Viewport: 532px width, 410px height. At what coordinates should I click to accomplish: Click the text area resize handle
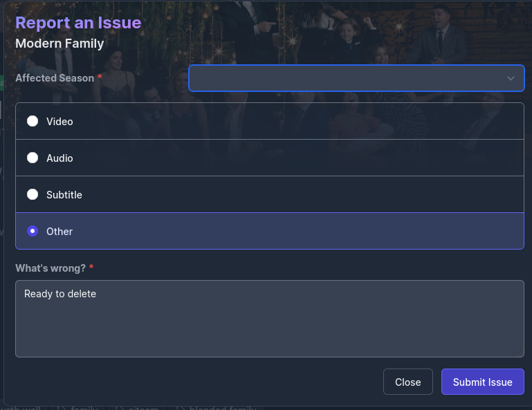coord(519,353)
